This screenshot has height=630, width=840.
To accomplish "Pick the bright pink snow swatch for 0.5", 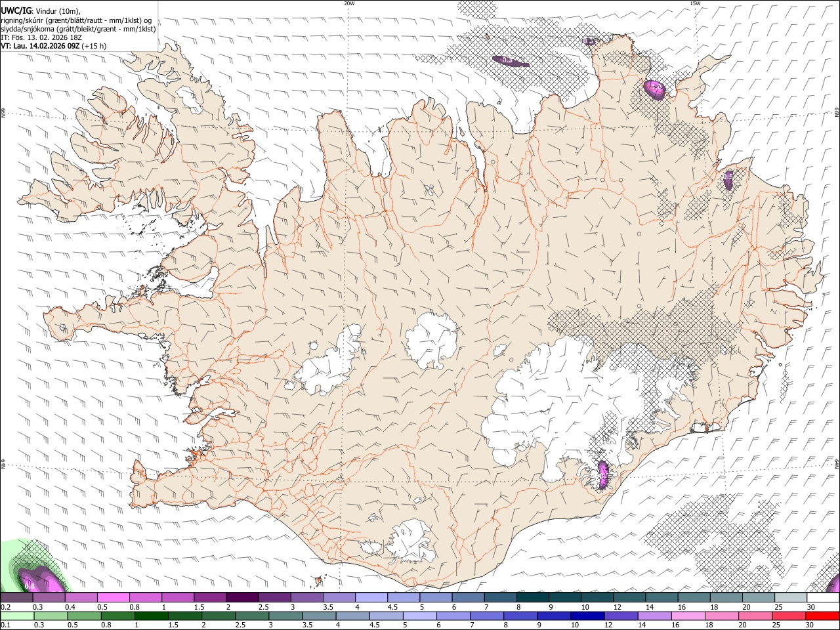I will (113, 597).
